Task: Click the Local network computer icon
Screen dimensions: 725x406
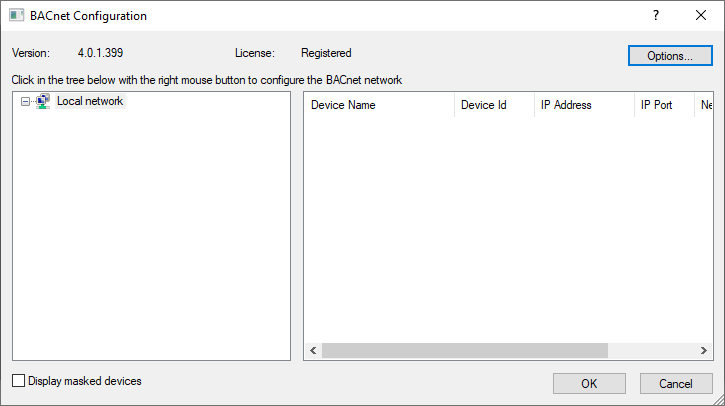Action: (x=42, y=101)
